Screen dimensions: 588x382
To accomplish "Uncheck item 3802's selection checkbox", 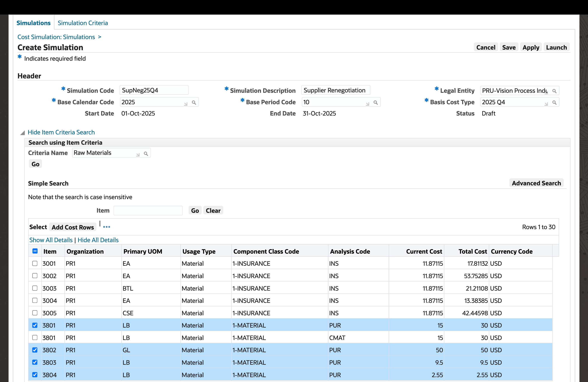I will [x=35, y=350].
